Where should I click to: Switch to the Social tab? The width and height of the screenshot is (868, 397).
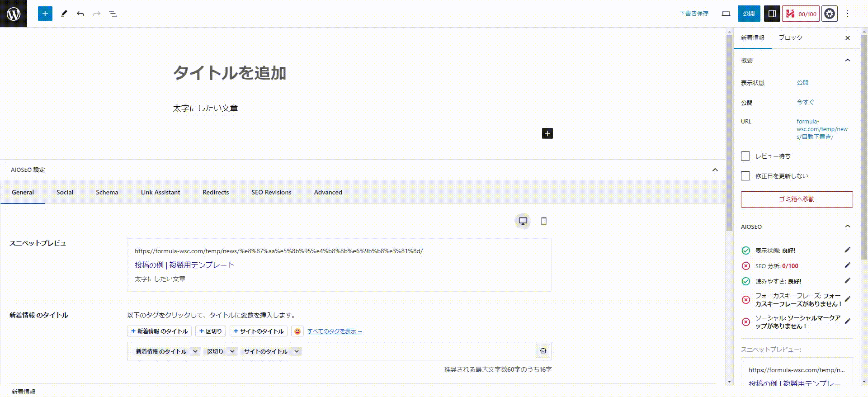tap(65, 192)
